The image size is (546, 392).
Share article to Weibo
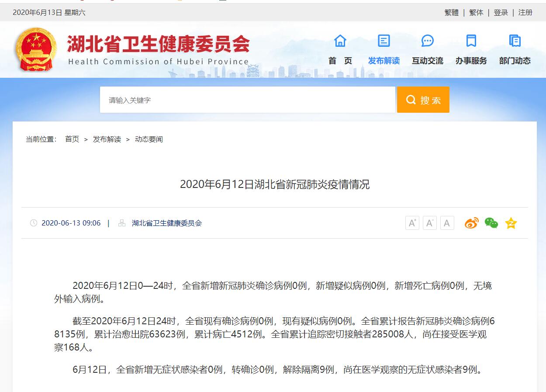(471, 223)
